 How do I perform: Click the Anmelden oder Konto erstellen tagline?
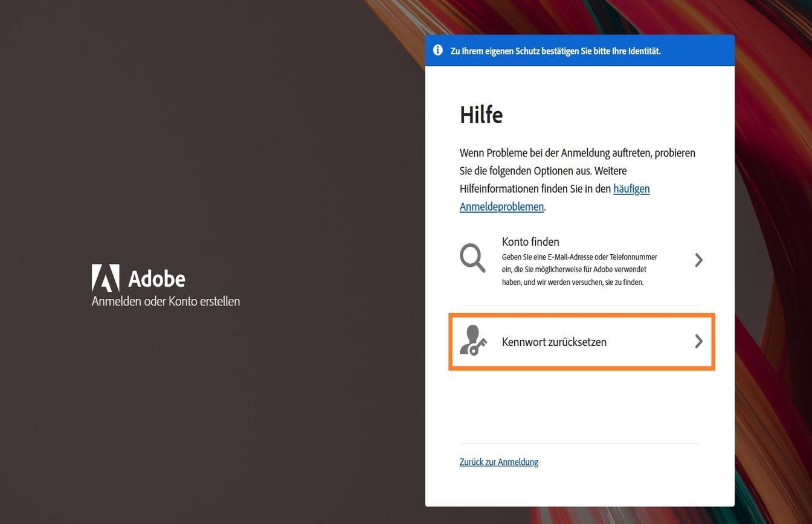[166, 301]
